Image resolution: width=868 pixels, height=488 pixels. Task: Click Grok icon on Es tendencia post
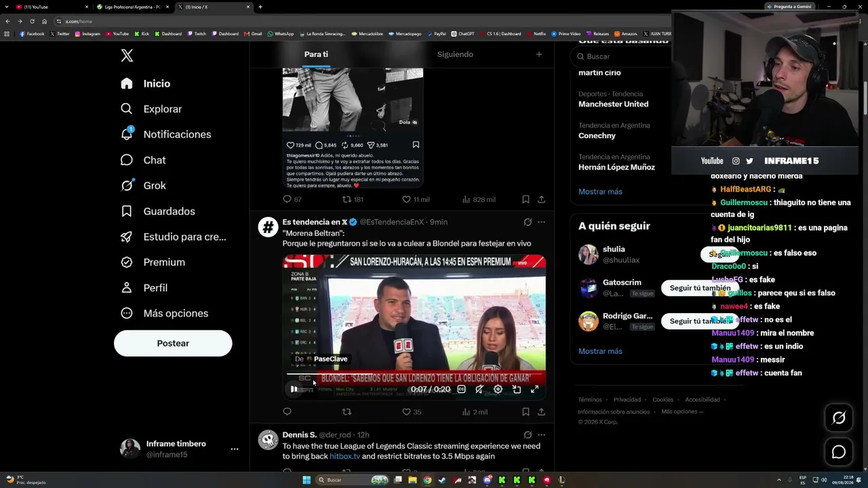point(528,222)
